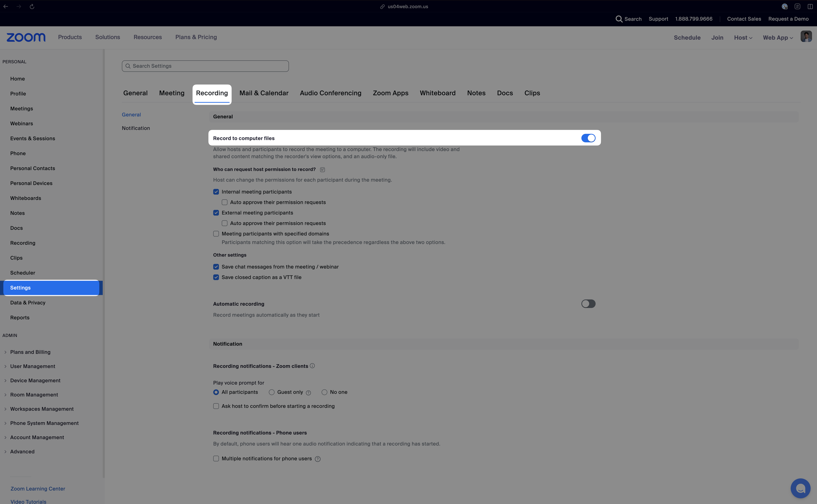Viewport: 817px width, 504px height.
Task: Open the Host dropdown
Action: click(743, 38)
